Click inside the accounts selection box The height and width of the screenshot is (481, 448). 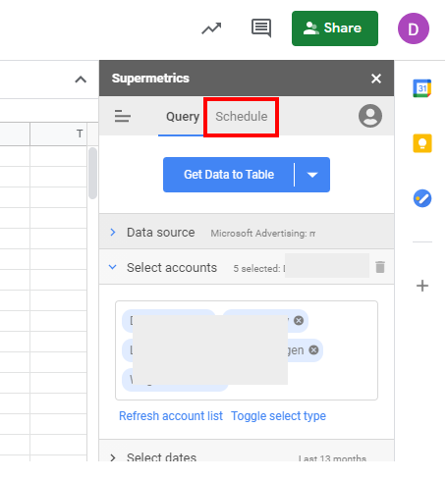(247, 350)
